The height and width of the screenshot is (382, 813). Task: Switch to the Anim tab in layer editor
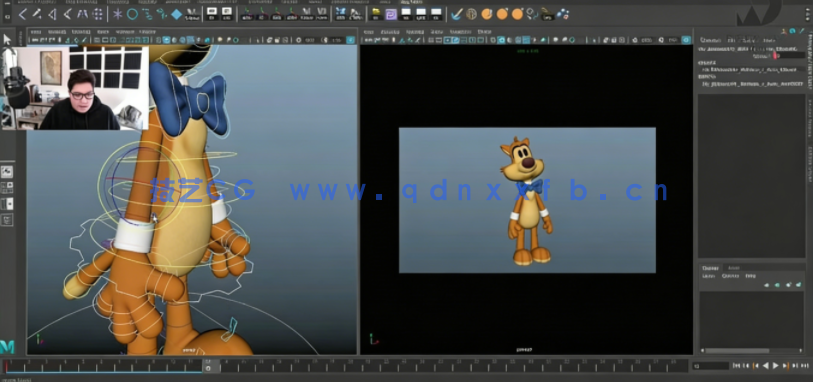[x=734, y=268]
